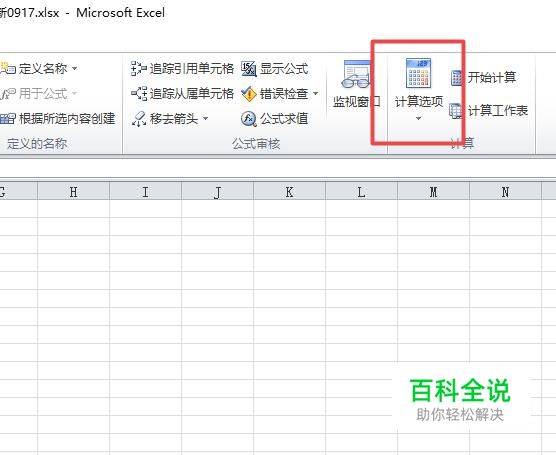
Task: Select column L header
Action: (x=361, y=192)
